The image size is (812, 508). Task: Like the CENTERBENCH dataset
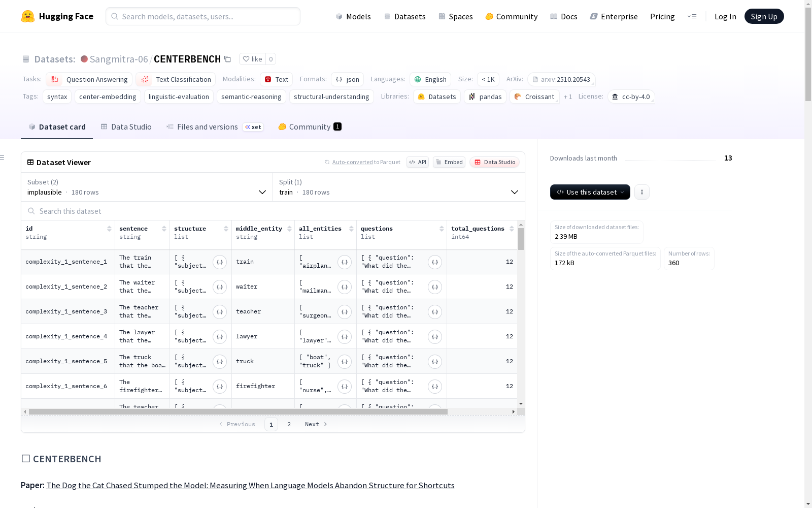pyautogui.click(x=252, y=59)
